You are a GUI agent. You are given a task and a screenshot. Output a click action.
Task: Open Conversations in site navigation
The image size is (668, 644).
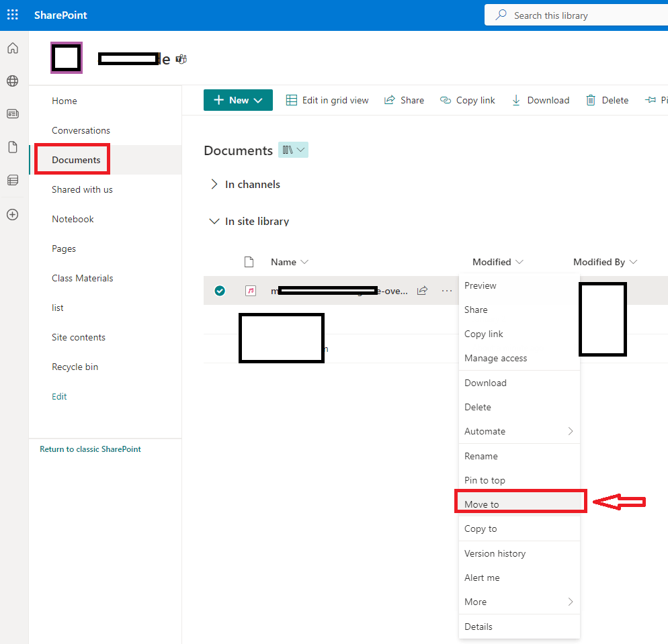tap(81, 130)
